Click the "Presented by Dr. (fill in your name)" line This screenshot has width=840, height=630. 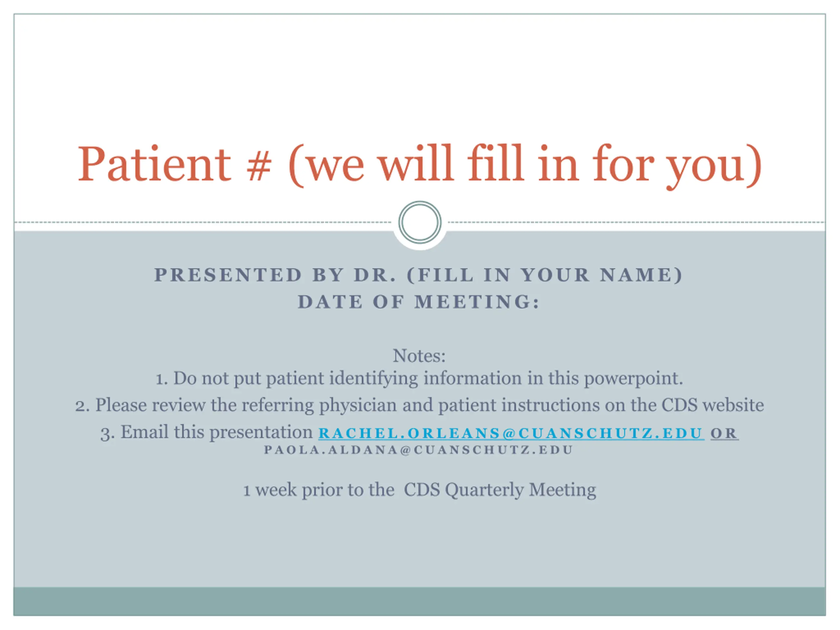pos(418,275)
